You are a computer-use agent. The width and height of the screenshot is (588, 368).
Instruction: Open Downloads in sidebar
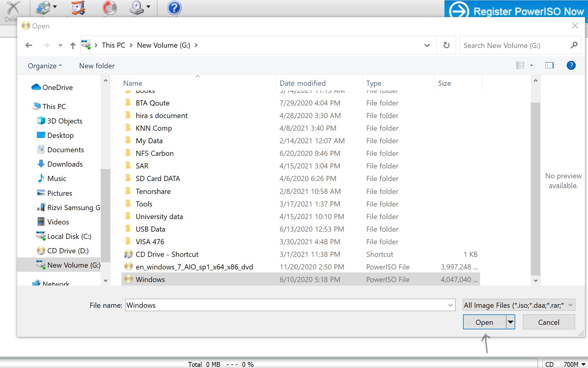60,164
